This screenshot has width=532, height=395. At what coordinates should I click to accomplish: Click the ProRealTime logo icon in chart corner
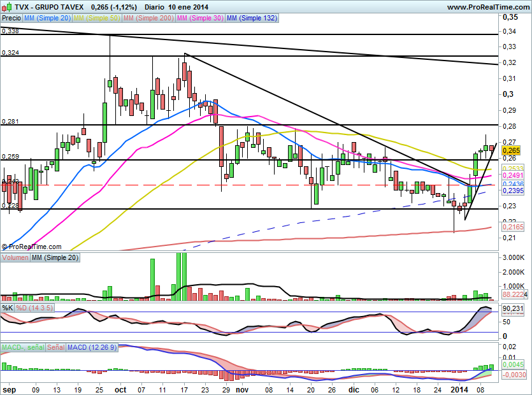coord(6,247)
